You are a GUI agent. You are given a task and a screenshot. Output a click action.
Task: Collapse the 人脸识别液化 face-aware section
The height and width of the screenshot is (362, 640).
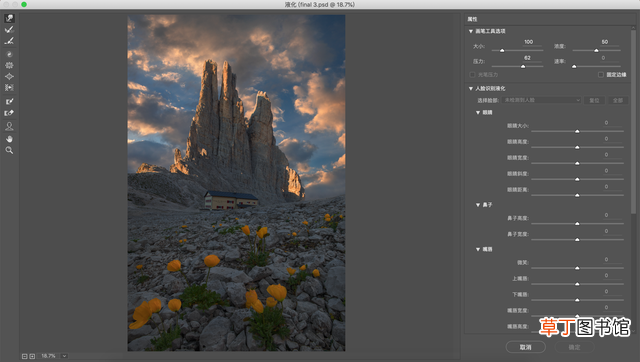point(471,89)
